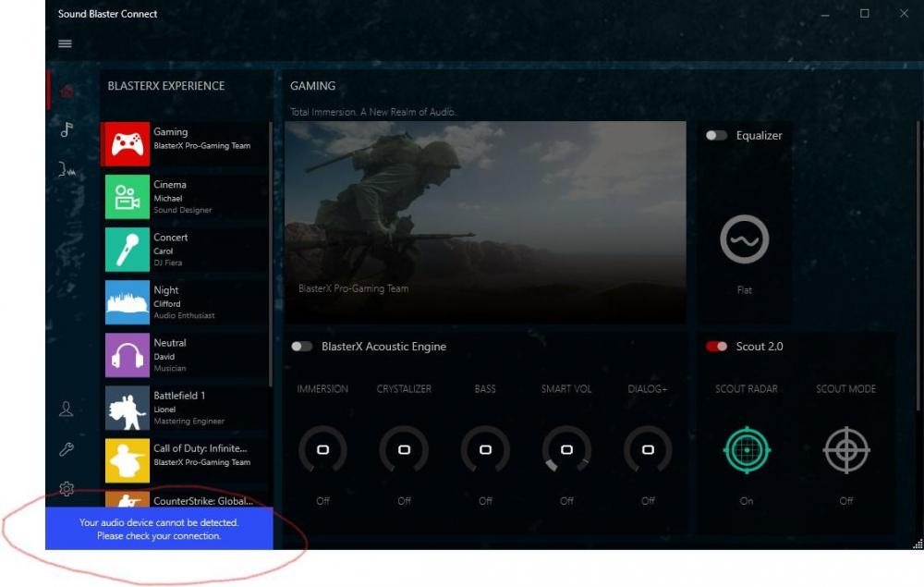Screen dimensions: 924x587
Task: Click the "Scout 2.0" label
Action: 760,347
